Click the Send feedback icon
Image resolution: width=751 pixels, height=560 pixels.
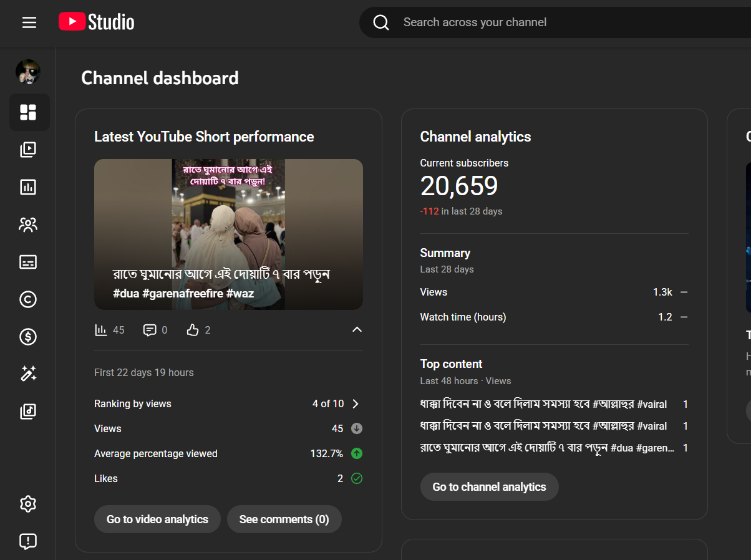[29, 541]
